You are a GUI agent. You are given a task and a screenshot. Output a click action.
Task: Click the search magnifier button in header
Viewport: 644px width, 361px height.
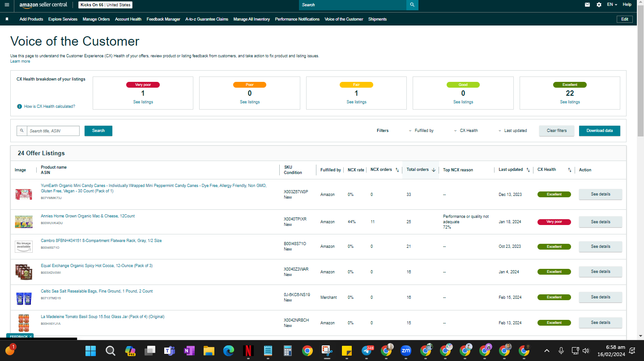(x=412, y=5)
